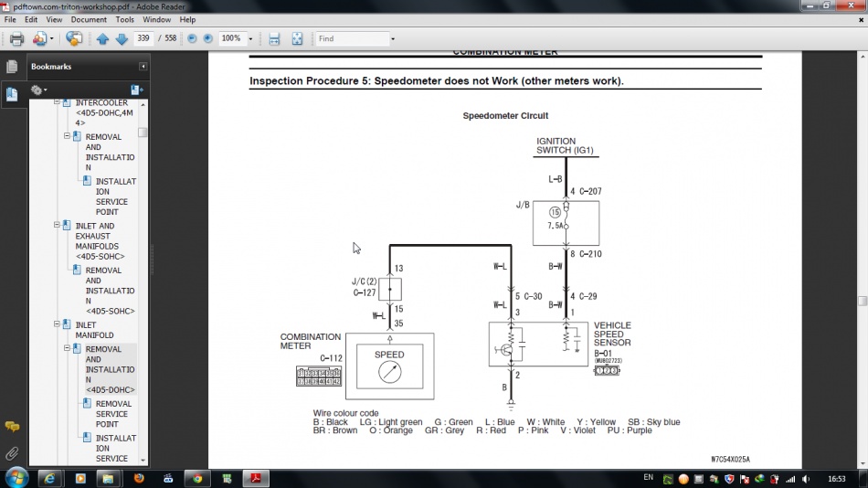Image resolution: width=868 pixels, height=488 pixels.
Task: Toggle the Bookmarks panel icon in sidebar
Action: (x=12, y=93)
